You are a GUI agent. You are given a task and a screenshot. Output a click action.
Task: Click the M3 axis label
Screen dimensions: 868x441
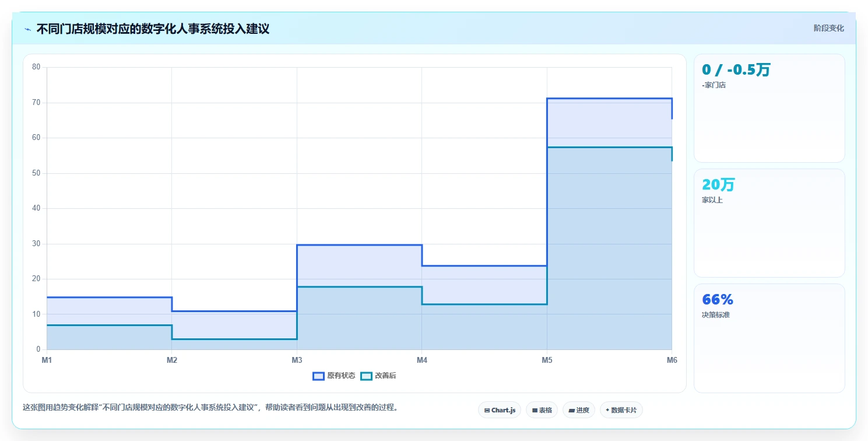point(297,360)
